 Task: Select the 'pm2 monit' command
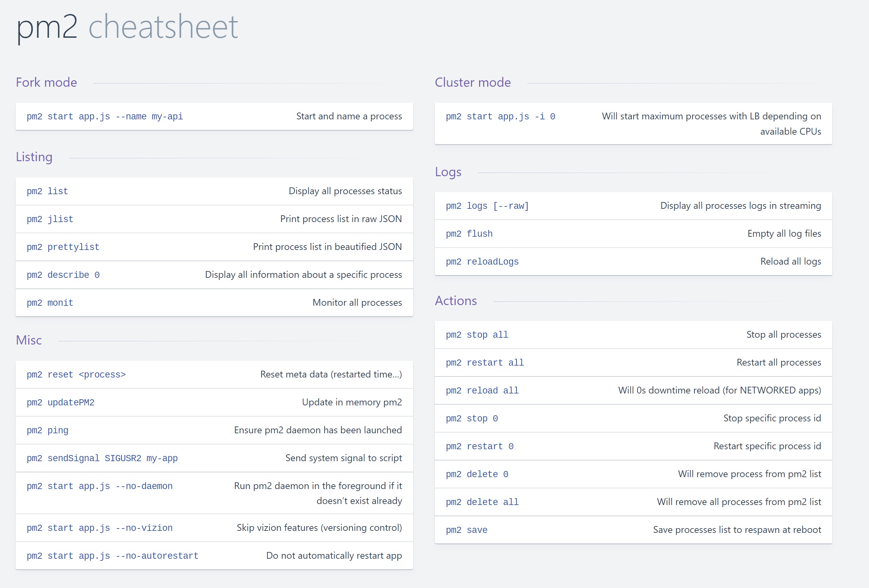click(x=50, y=303)
